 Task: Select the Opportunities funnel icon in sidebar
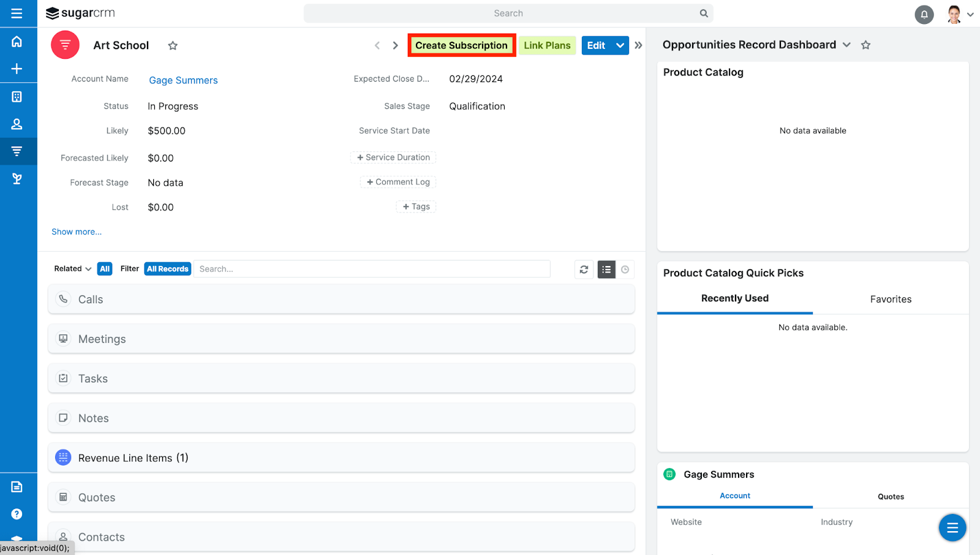(17, 151)
